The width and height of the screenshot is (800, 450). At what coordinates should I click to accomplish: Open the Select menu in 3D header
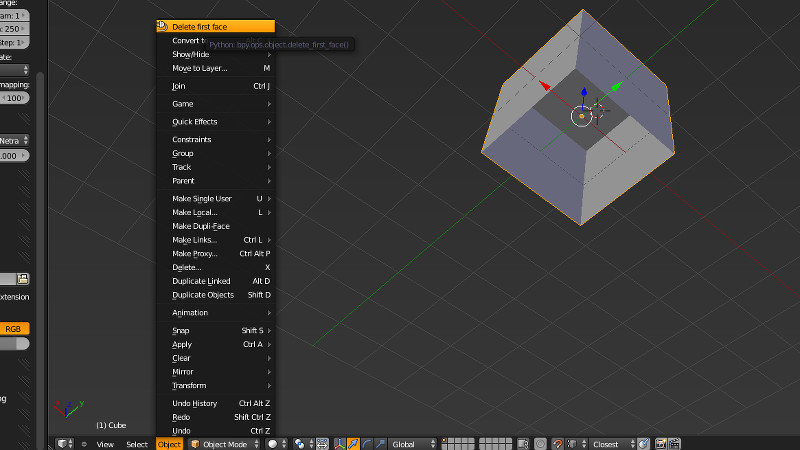[x=137, y=444]
